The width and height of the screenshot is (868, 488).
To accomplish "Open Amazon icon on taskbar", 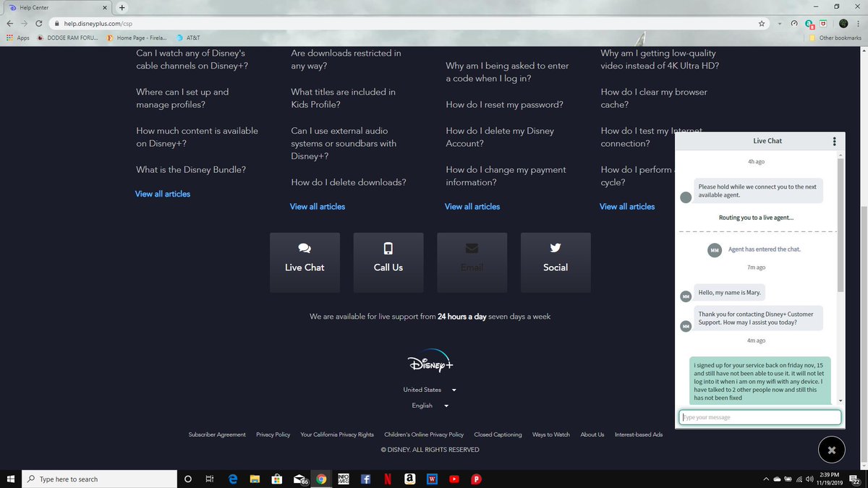I will [x=409, y=479].
